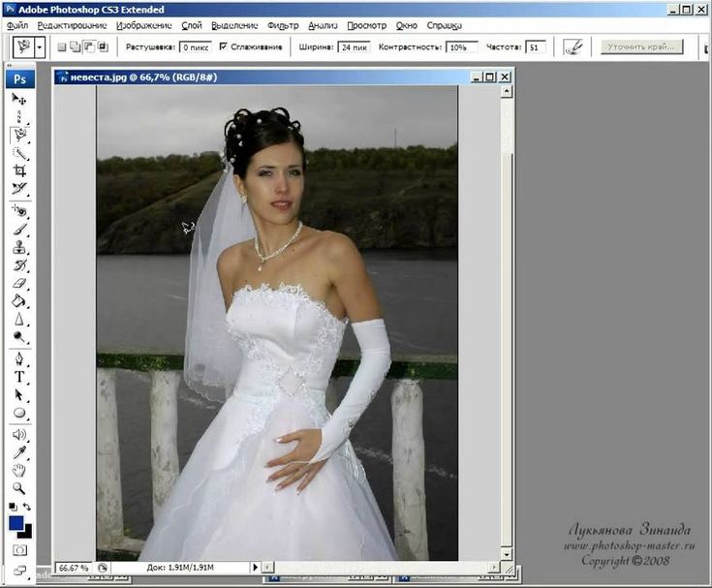Choose New selection mode button
Viewport: 712px width, 588px height.
tap(62, 46)
